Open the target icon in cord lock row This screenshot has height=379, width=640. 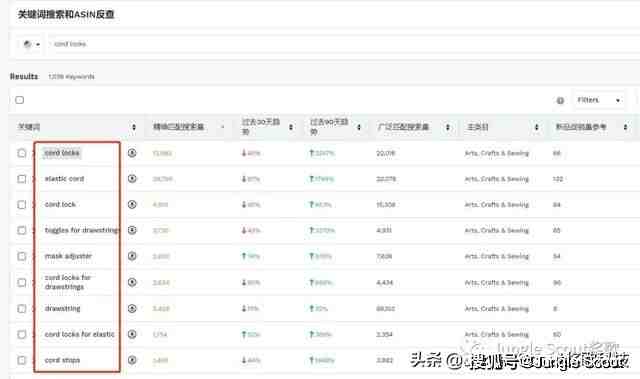coord(132,204)
